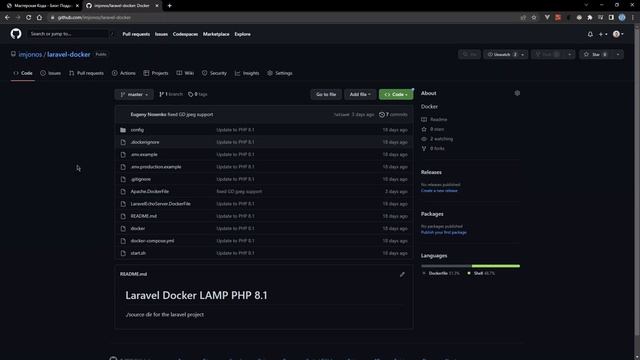Click Create a new release link
640x360 pixels.
click(x=439, y=191)
